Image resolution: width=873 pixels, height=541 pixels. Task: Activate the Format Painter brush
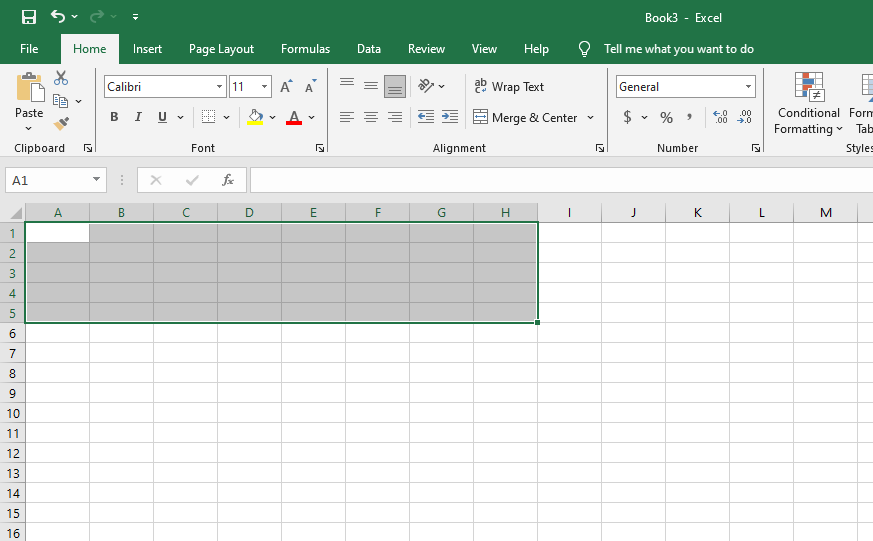[x=61, y=124]
